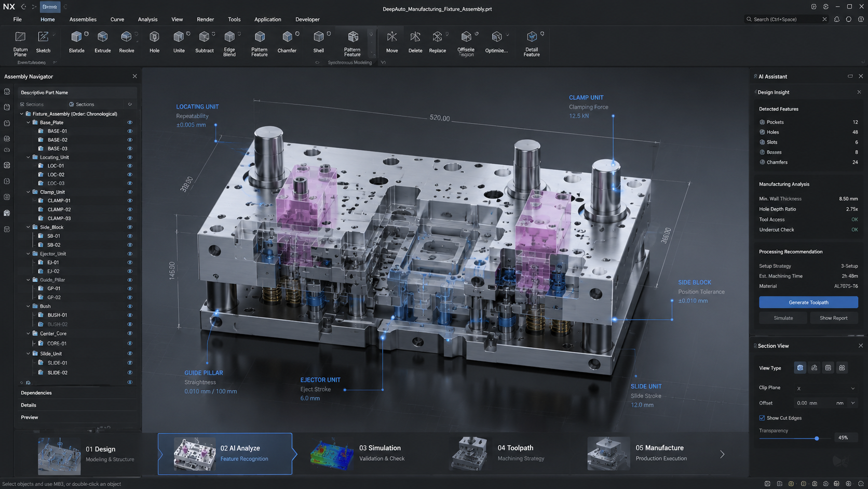Click the Generate Toolpath button
The image size is (868, 489).
click(x=808, y=302)
